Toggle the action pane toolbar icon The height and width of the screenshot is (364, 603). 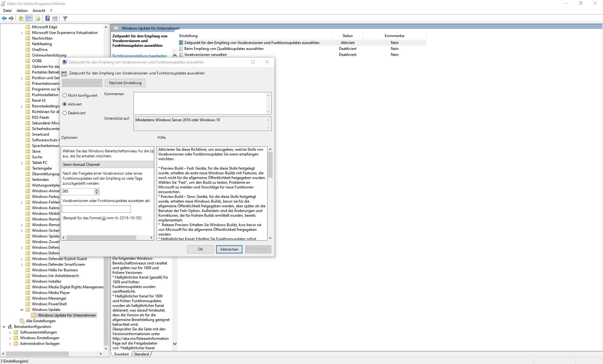[55, 19]
